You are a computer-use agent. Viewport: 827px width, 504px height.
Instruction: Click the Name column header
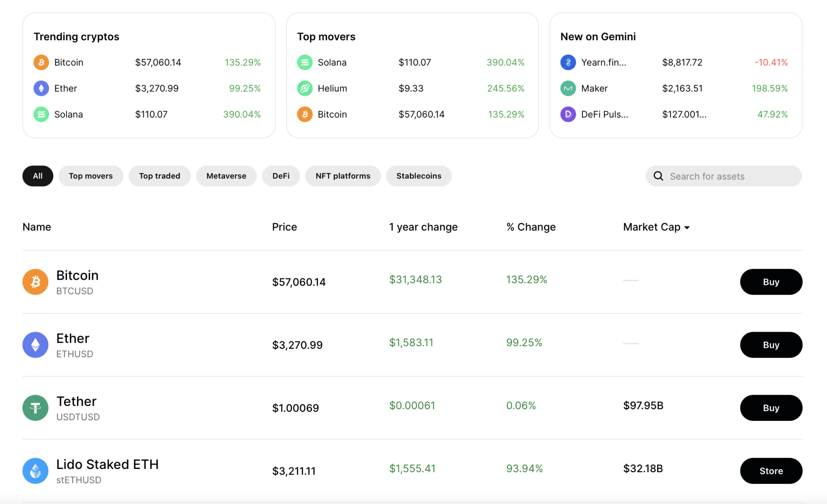point(37,227)
